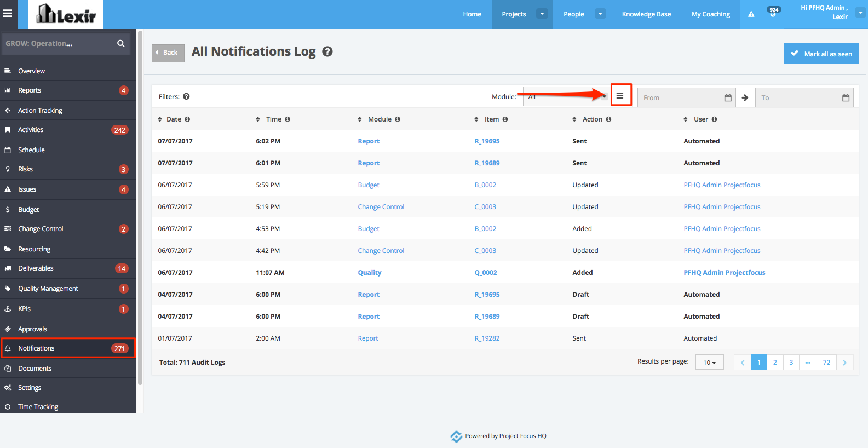
Task: Open Issues in sidebar
Action: coord(68,189)
